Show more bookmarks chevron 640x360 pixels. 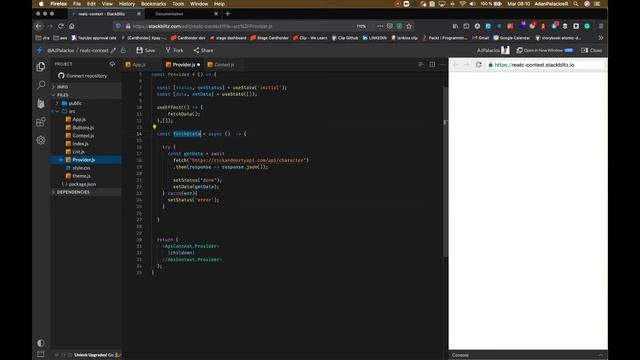pos(601,38)
